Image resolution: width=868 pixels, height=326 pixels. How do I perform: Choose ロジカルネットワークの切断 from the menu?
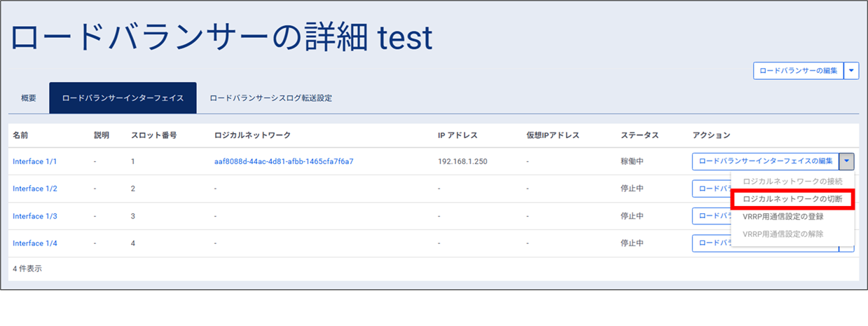point(792,200)
